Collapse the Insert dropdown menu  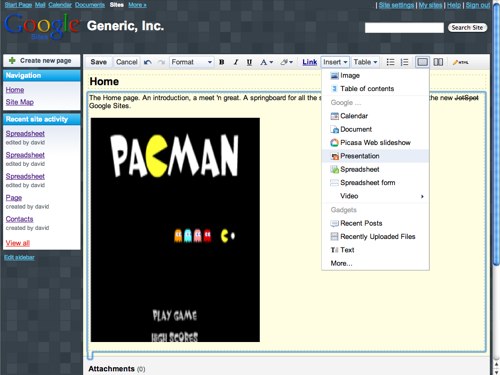335,62
